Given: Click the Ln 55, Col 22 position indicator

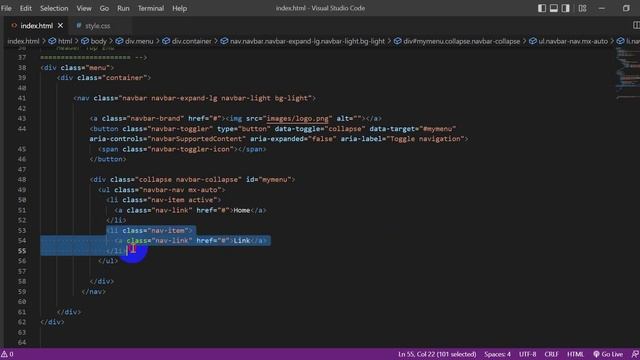Looking at the screenshot, I should pyautogui.click(x=437, y=354).
